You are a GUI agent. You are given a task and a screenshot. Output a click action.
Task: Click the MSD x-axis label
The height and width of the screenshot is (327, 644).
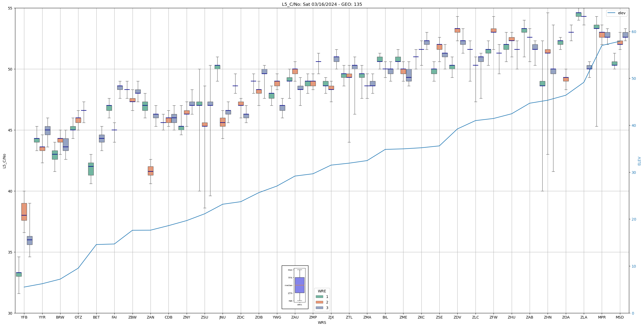coord(620,317)
